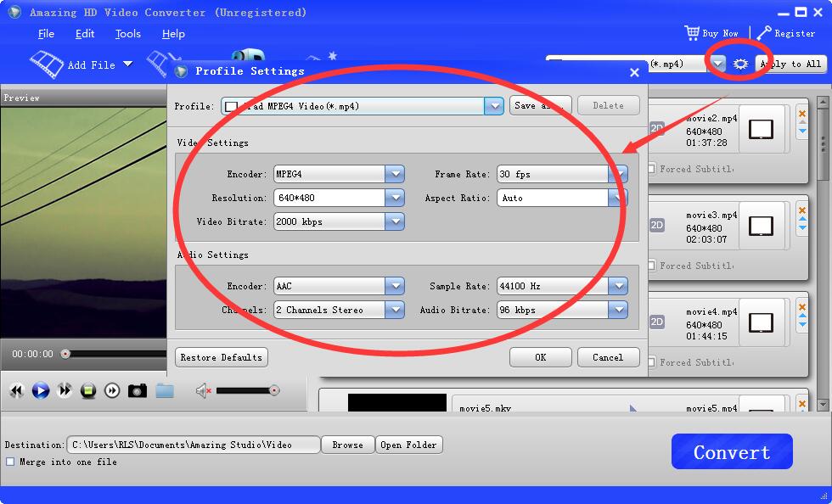Viewport: 832px width, 504px height.
Task: Start conversion with the Convert button
Action: [731, 451]
